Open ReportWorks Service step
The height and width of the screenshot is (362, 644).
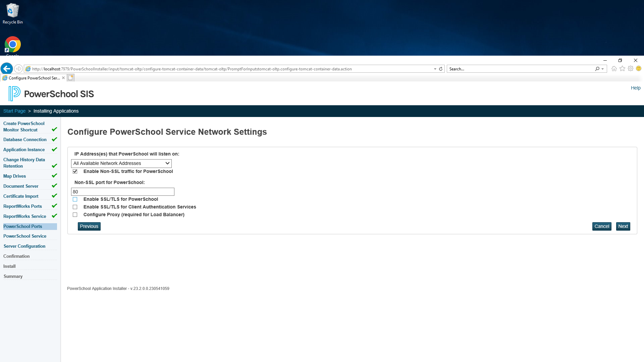(x=24, y=216)
